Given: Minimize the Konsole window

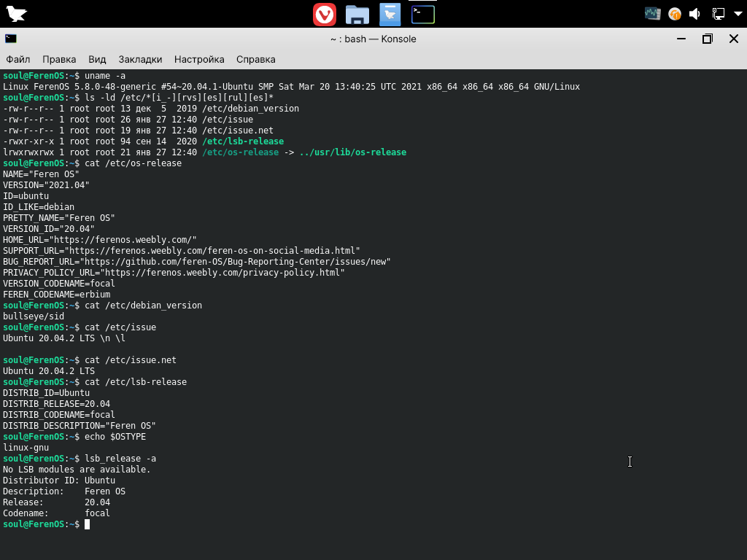Looking at the screenshot, I should tap(681, 39).
